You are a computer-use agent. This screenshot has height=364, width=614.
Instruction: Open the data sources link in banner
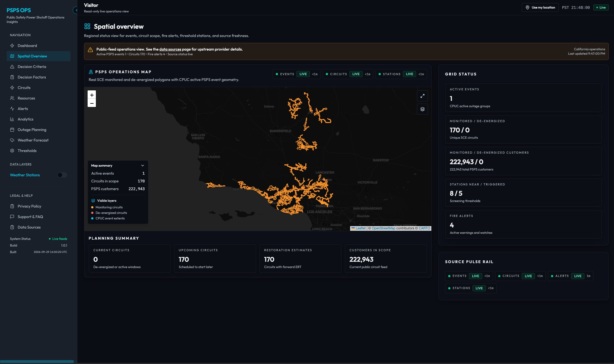point(170,49)
